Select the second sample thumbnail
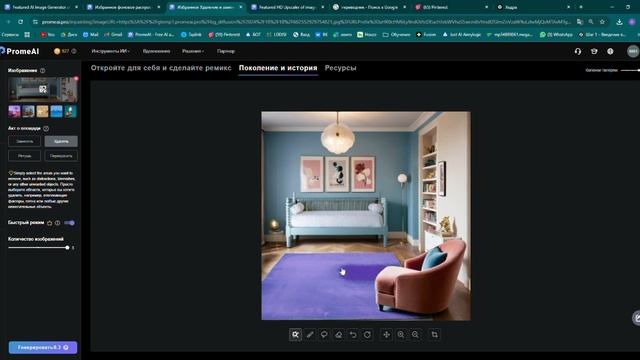This screenshot has height=360, width=640. pos(28,111)
